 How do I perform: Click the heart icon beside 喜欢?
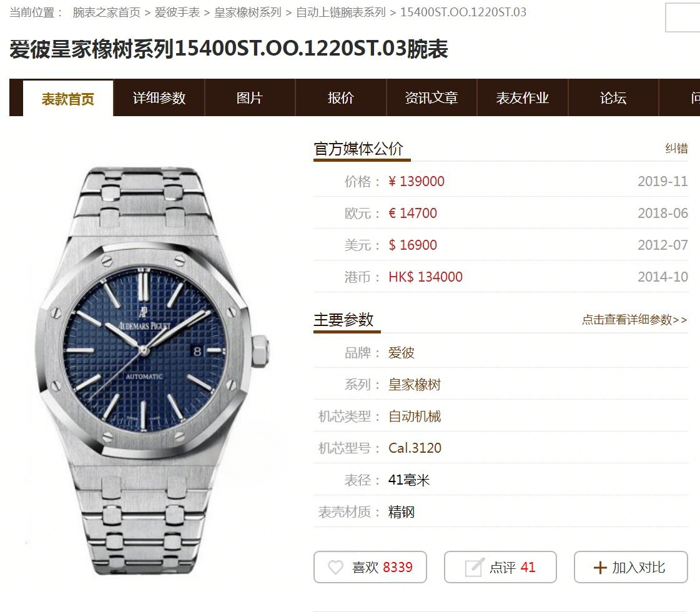(335, 568)
